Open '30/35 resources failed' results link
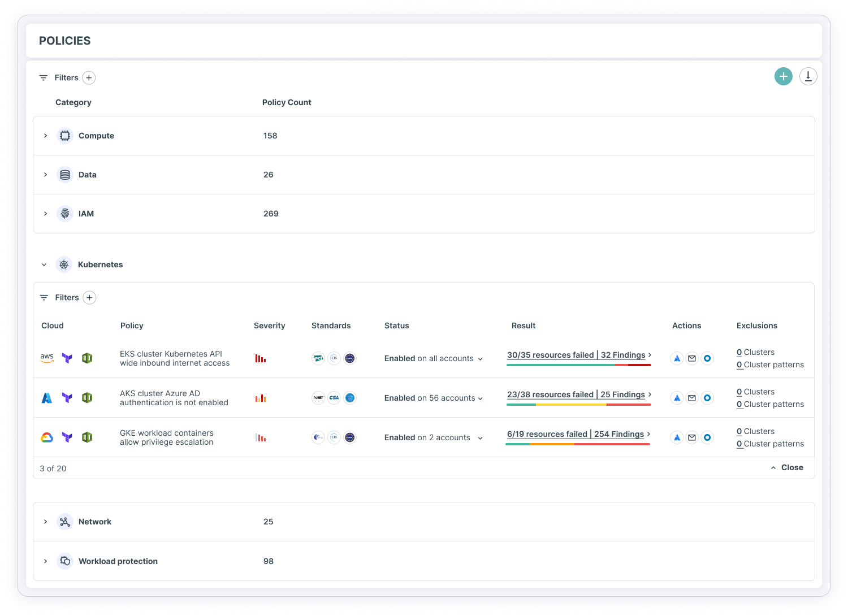 (x=550, y=355)
